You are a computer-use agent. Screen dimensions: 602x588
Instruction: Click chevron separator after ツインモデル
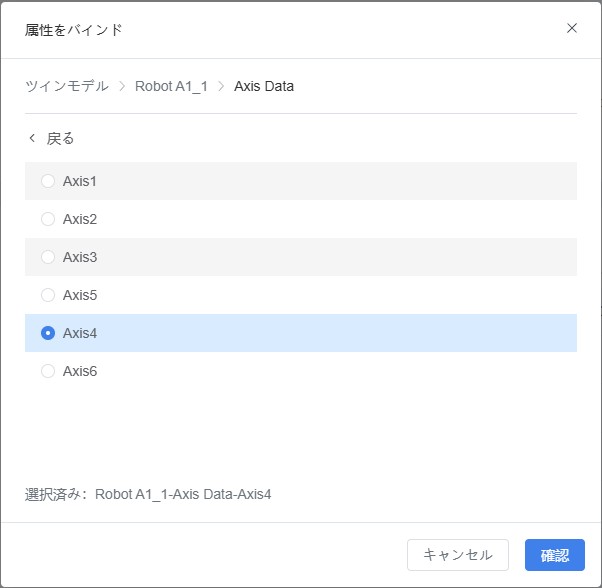(x=122, y=86)
